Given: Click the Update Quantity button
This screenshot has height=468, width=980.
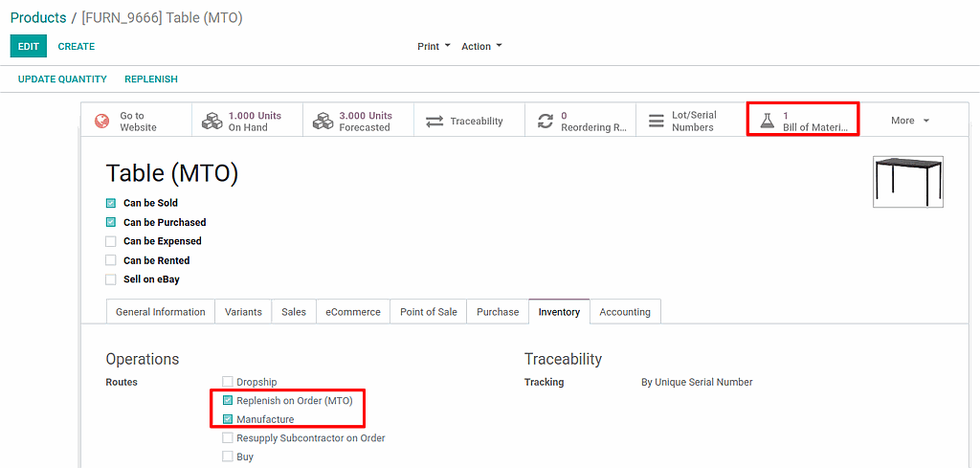Looking at the screenshot, I should point(62,79).
